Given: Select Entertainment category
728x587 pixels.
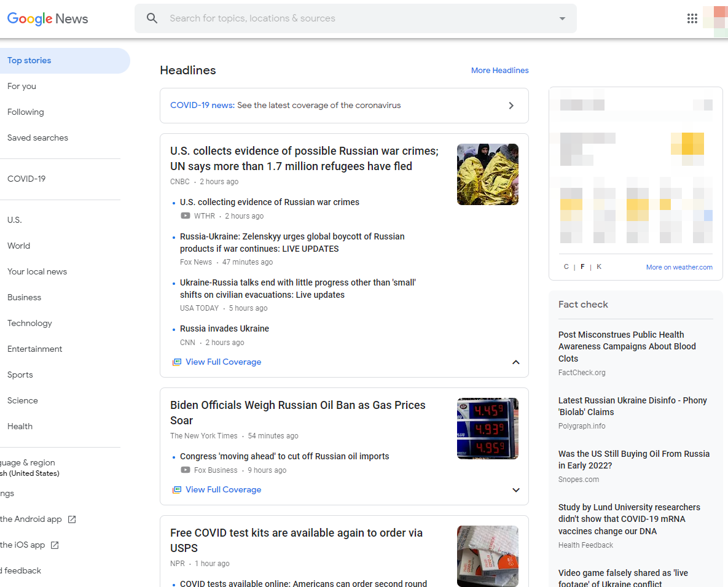Looking at the screenshot, I should pos(35,349).
